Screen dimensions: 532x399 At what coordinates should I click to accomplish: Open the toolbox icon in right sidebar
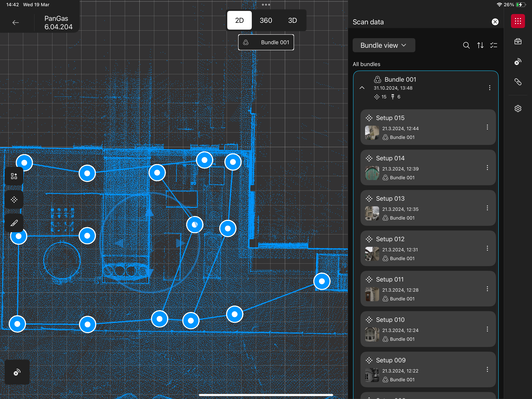[518, 41]
